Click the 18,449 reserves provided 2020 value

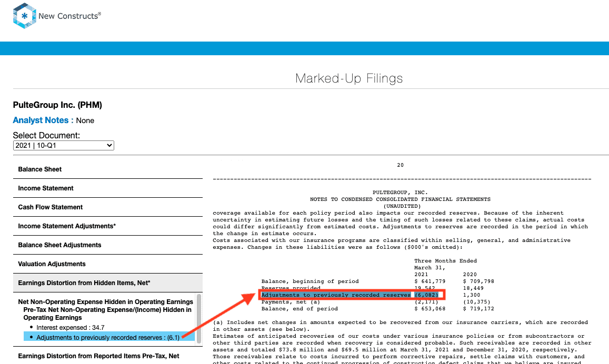coord(473,288)
